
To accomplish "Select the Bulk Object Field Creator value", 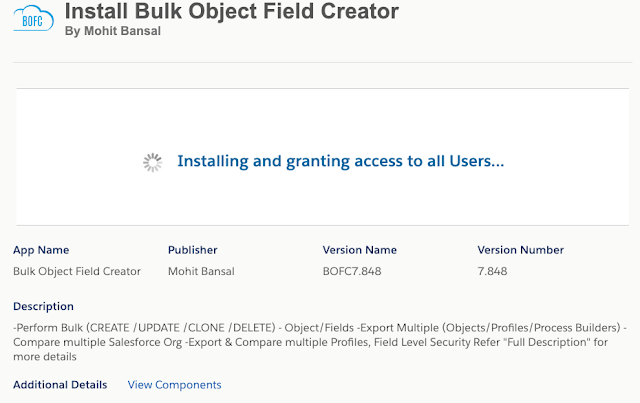I will tap(77, 271).
